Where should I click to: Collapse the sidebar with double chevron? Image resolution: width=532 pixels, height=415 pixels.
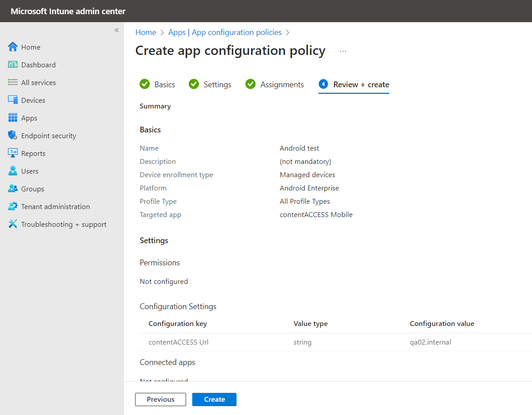point(116,30)
